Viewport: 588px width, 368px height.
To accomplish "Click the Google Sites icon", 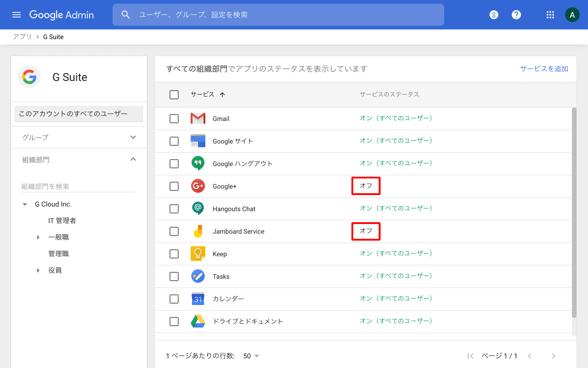I will pyautogui.click(x=198, y=141).
